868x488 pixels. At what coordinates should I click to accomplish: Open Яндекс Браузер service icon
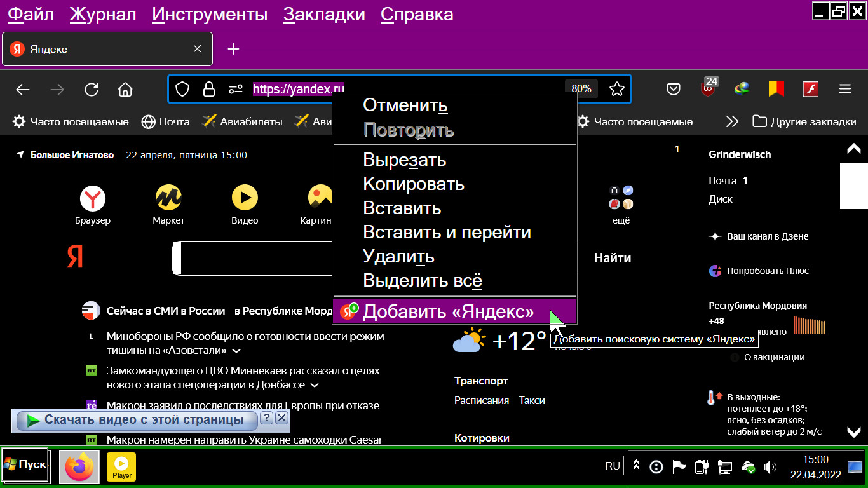(93, 205)
